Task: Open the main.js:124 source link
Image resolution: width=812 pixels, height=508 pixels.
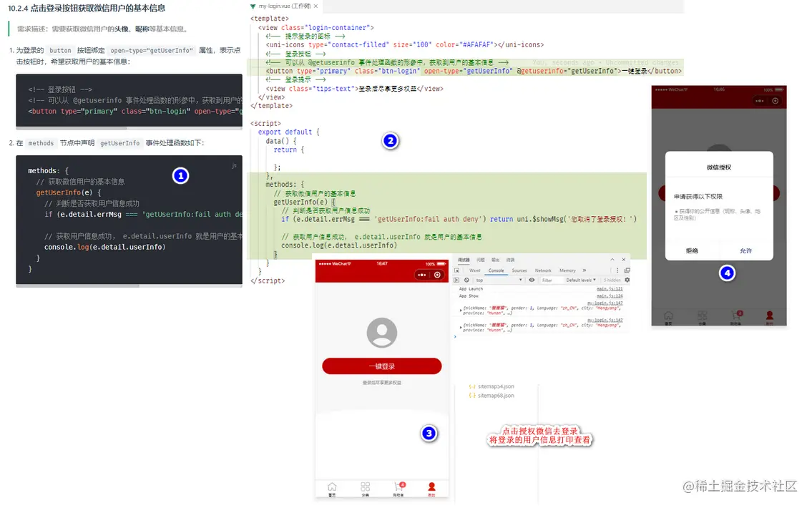Action: coord(610,296)
